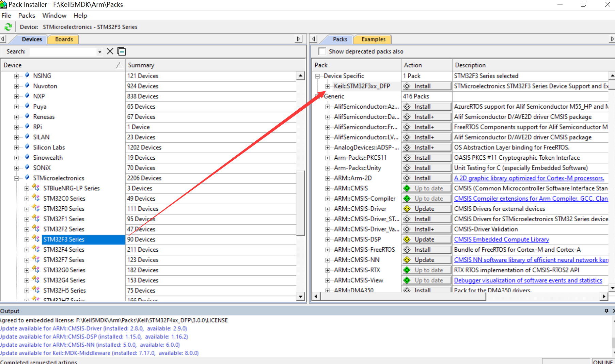Click the device Search input field

click(64, 52)
